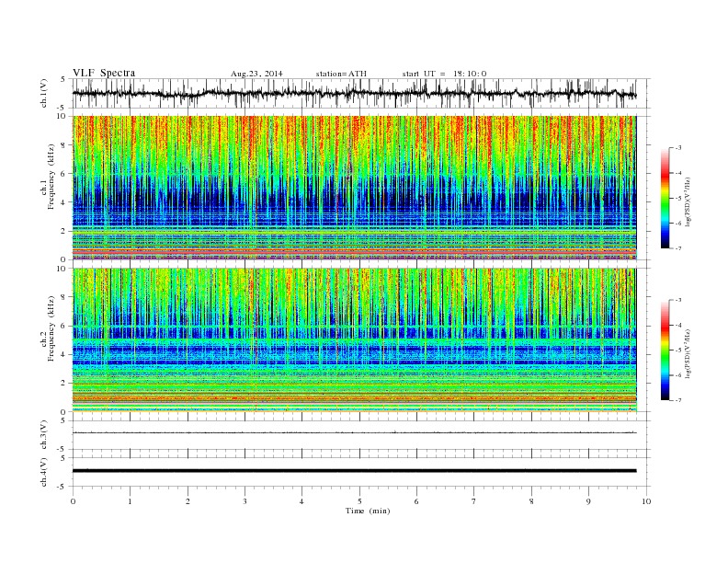728x563 pixels.
Task: Click time axis tick label "7"
Action: [474, 501]
